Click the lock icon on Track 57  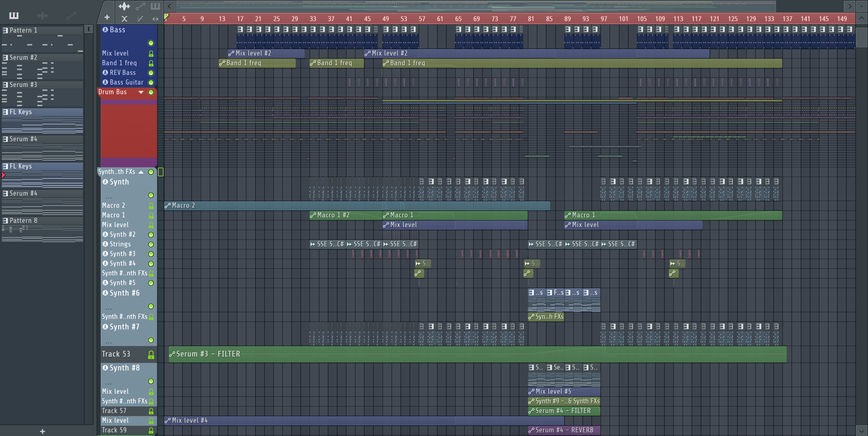pyautogui.click(x=151, y=411)
